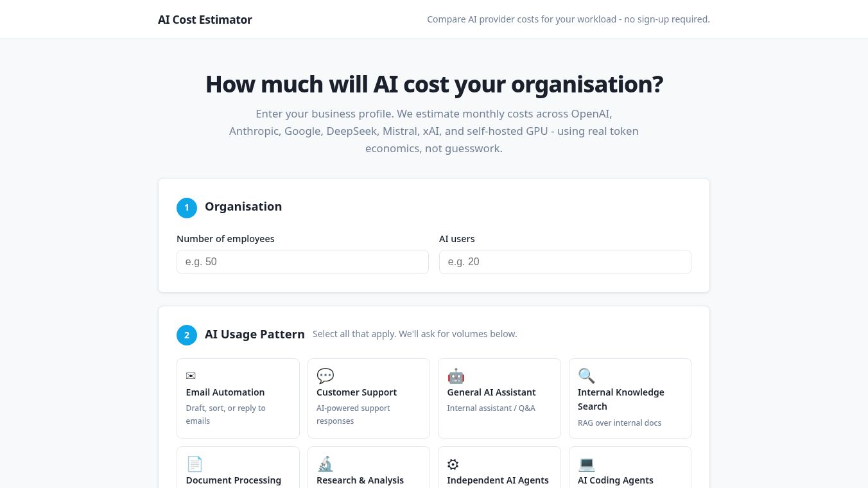Click the 'no sign-up required' header tagline
This screenshot has width=868, height=488.
pyautogui.click(x=568, y=19)
